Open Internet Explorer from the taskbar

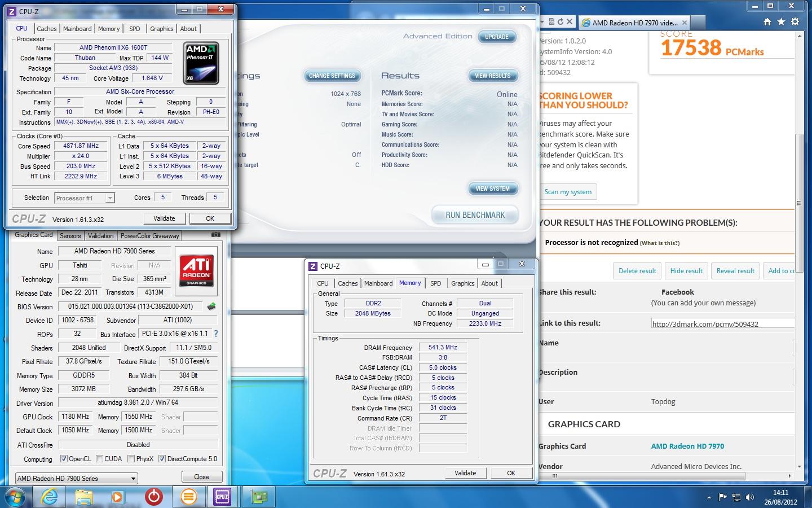pos(50,497)
